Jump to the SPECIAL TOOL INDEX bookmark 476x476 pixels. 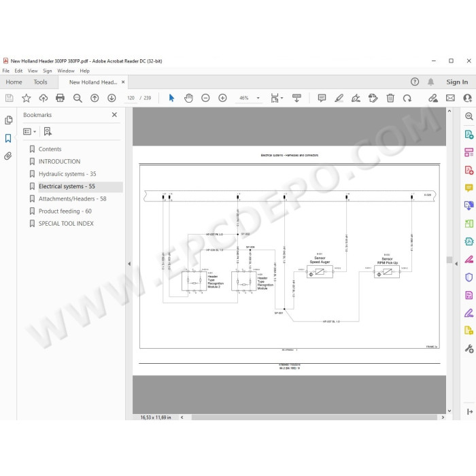(x=66, y=224)
